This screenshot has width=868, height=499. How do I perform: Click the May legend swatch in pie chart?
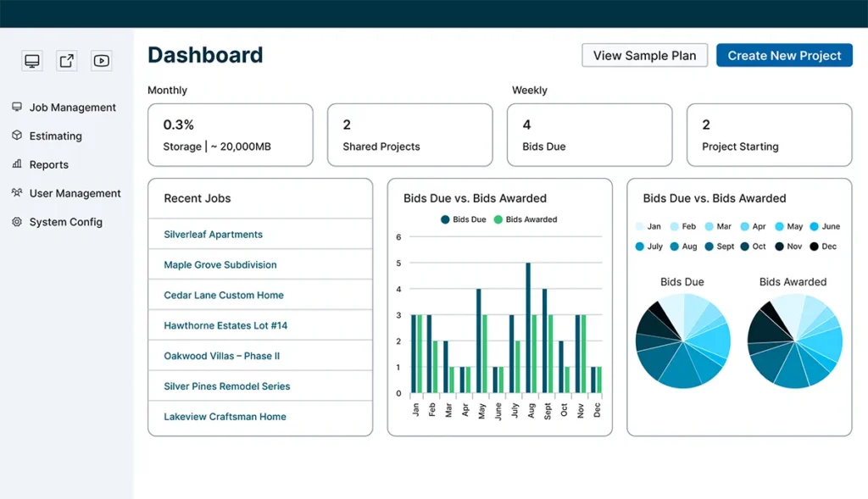coord(780,226)
